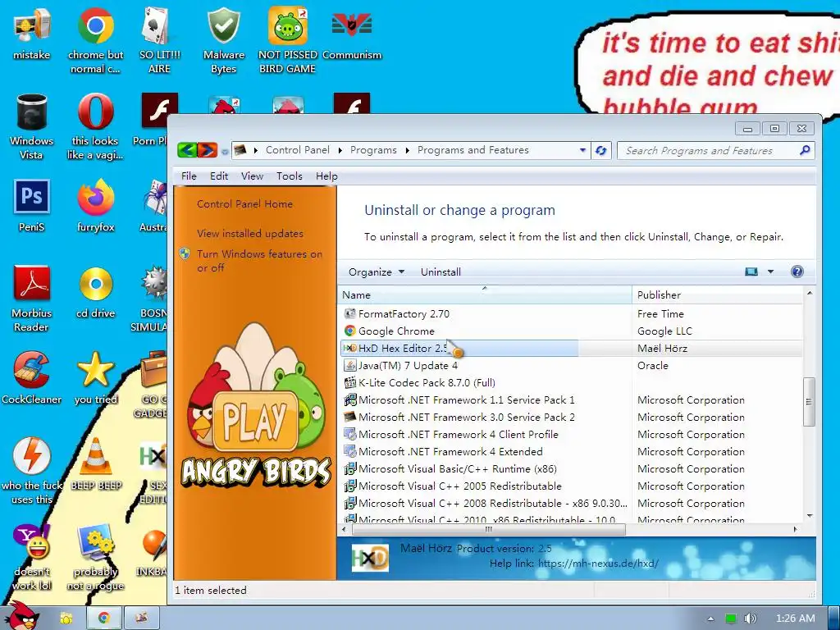Image resolution: width=840 pixels, height=630 pixels.
Task: Go to Control Panel Home link
Action: 244,204
